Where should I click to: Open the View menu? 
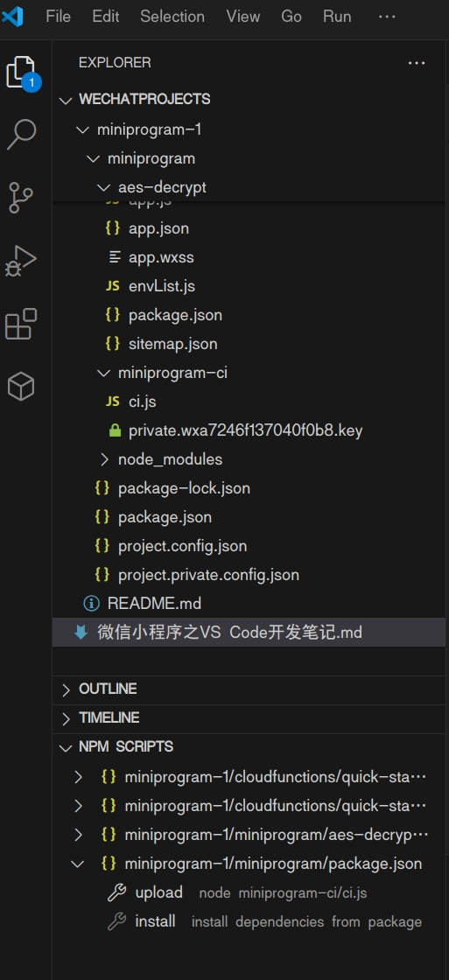pyautogui.click(x=242, y=17)
